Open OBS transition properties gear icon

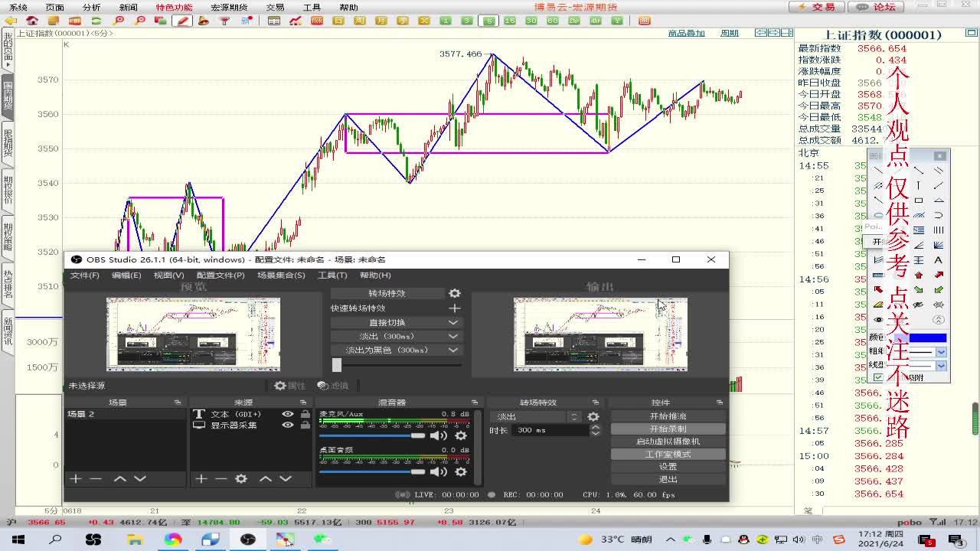455,293
